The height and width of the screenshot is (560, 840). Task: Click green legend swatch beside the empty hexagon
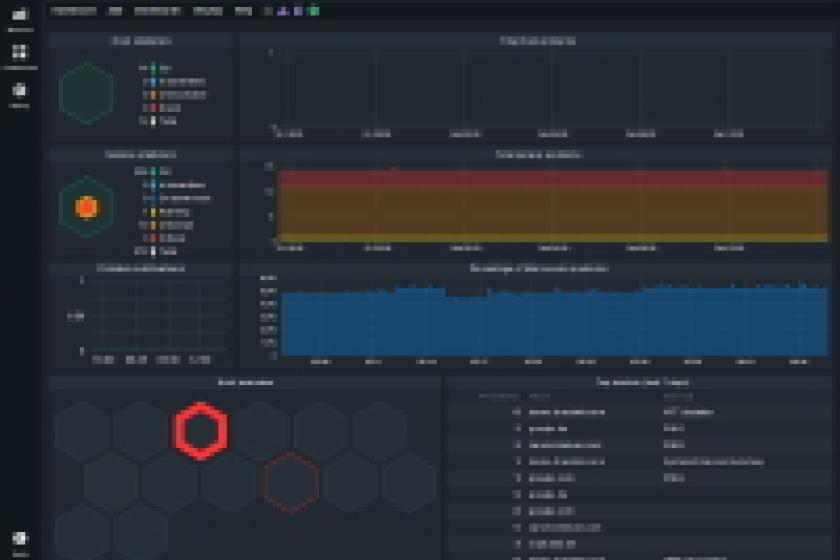153,68
